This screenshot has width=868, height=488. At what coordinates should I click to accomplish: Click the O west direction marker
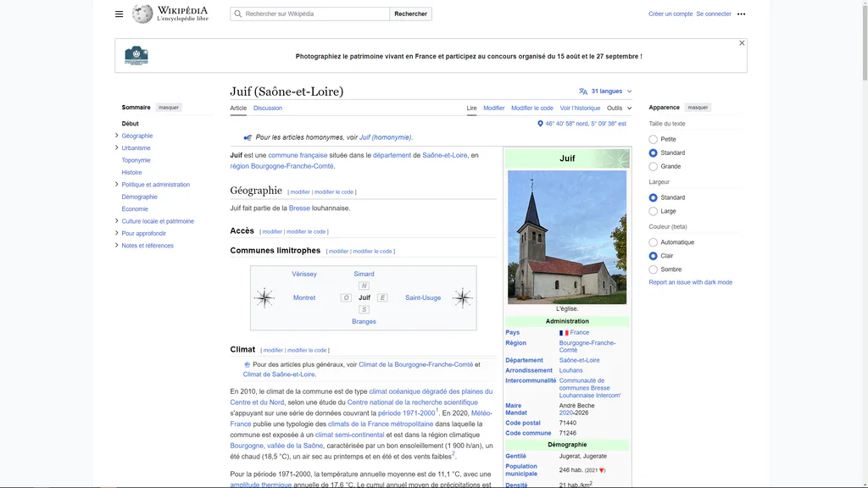[346, 297]
